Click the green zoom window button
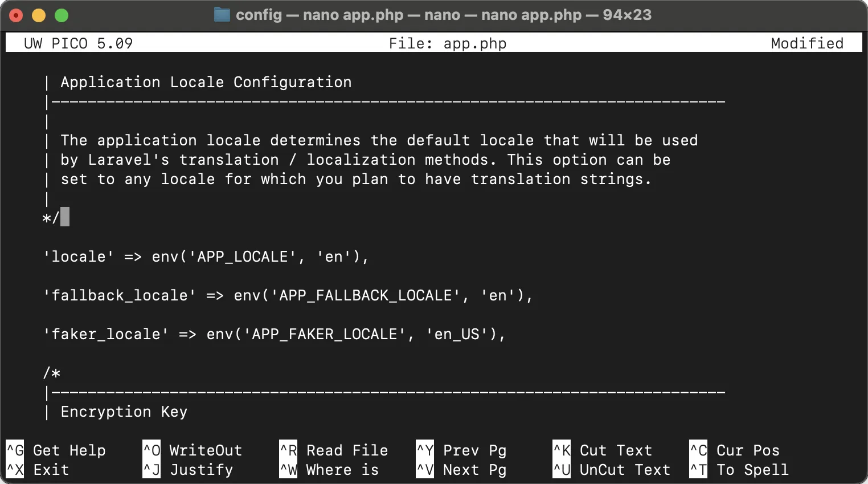This screenshot has height=484, width=868. (x=62, y=15)
